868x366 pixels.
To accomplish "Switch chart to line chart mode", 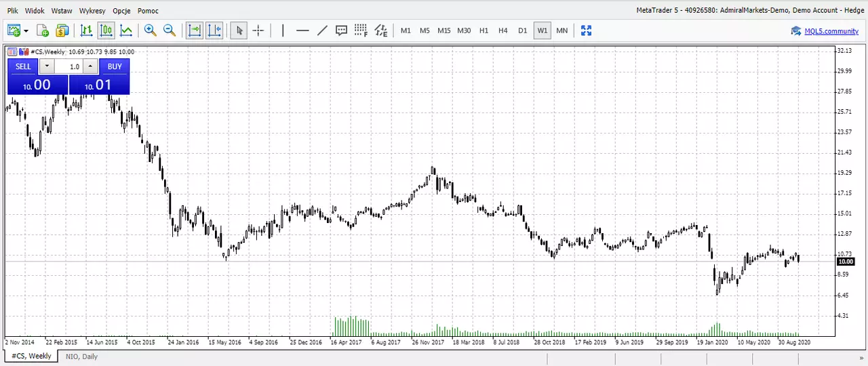I will pos(126,30).
